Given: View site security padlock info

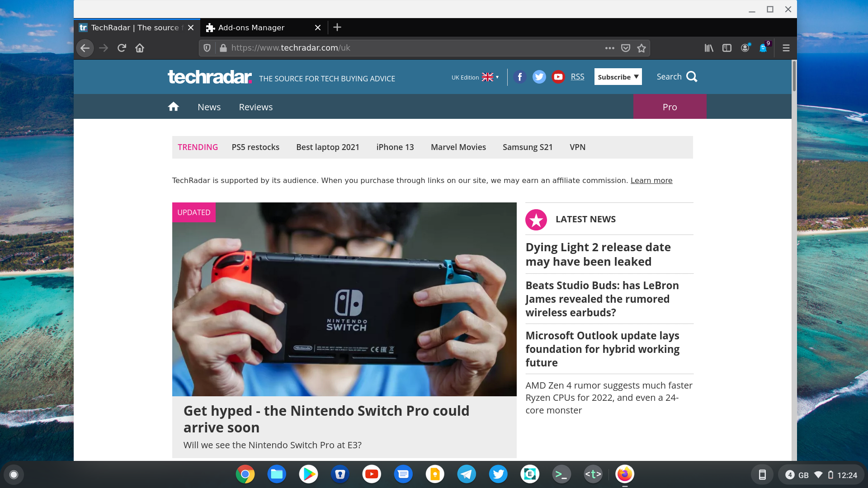Looking at the screenshot, I should [x=223, y=48].
